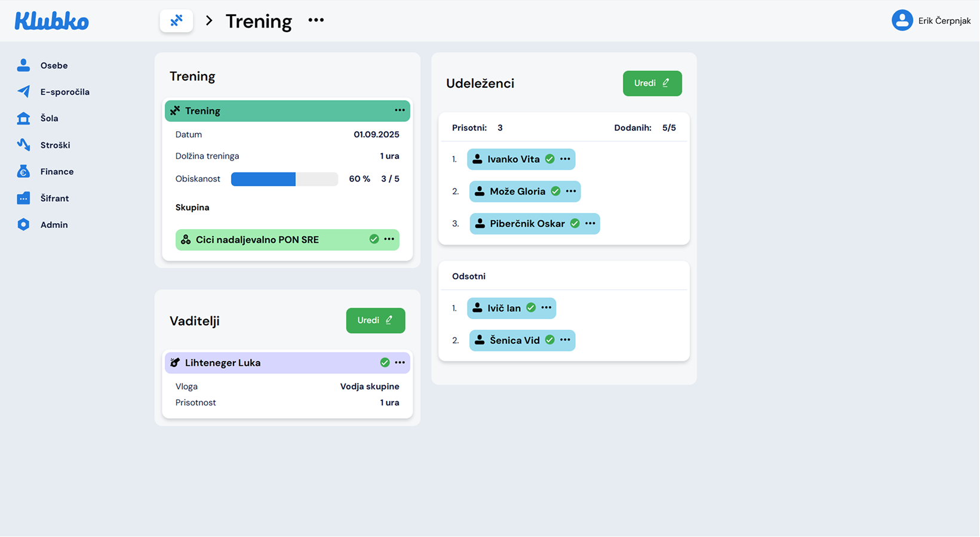Viewport: 980px width, 537px height.
Task: Toggle green checkmark next to Ivič Ian
Action: [531, 308]
